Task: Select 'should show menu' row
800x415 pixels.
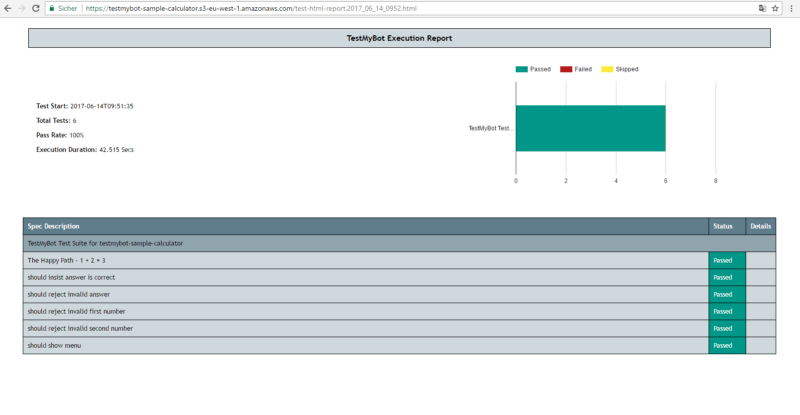Action: (x=399, y=345)
